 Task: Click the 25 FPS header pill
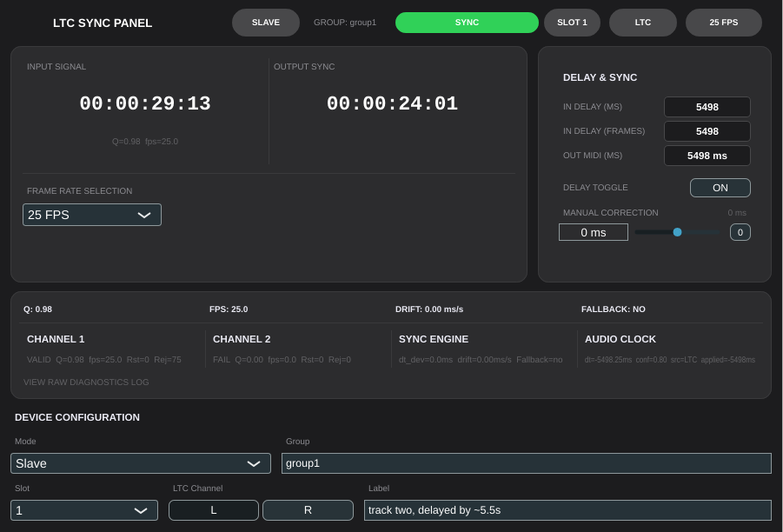(724, 23)
